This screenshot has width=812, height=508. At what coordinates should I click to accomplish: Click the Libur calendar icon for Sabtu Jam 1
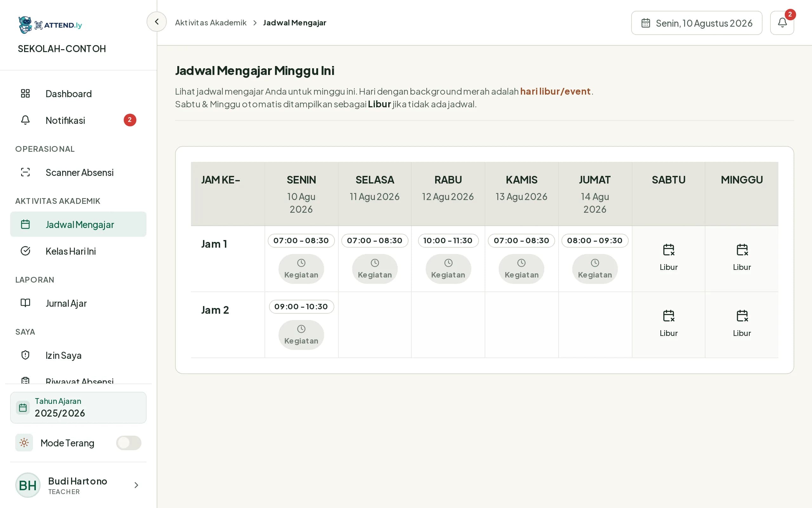pos(668,250)
